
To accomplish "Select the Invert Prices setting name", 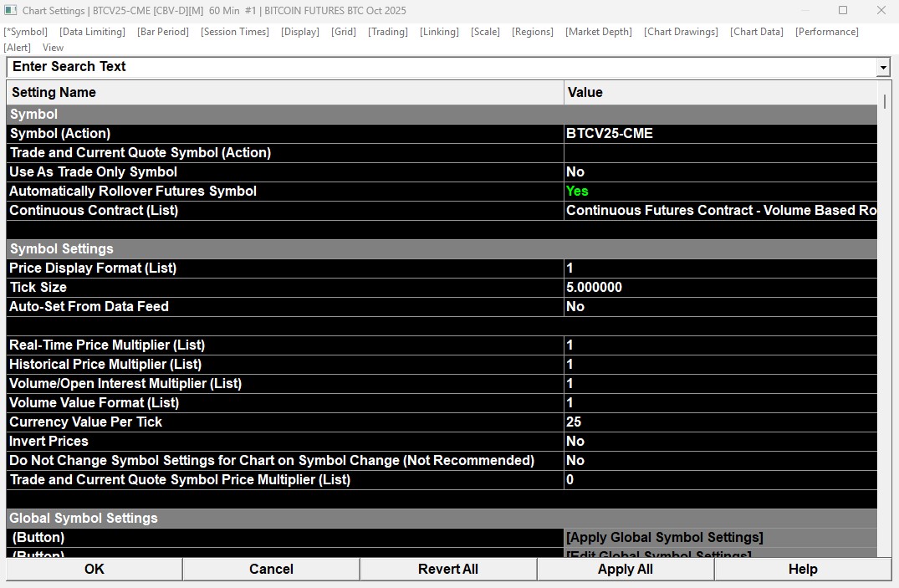I will point(49,441).
